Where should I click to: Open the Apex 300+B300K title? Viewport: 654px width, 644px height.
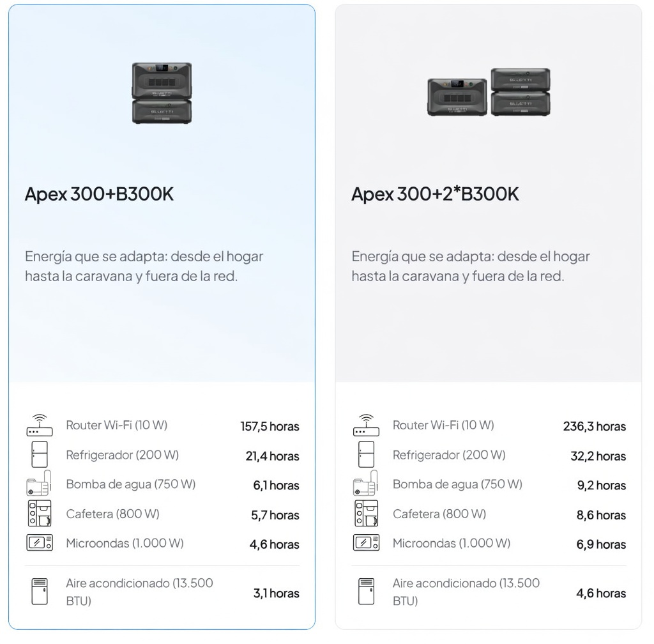pos(99,194)
